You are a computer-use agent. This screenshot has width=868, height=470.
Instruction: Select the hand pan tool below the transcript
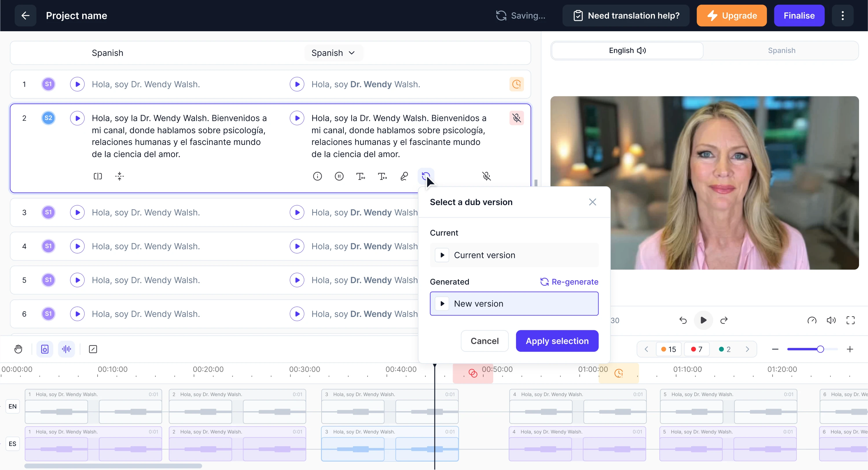19,349
